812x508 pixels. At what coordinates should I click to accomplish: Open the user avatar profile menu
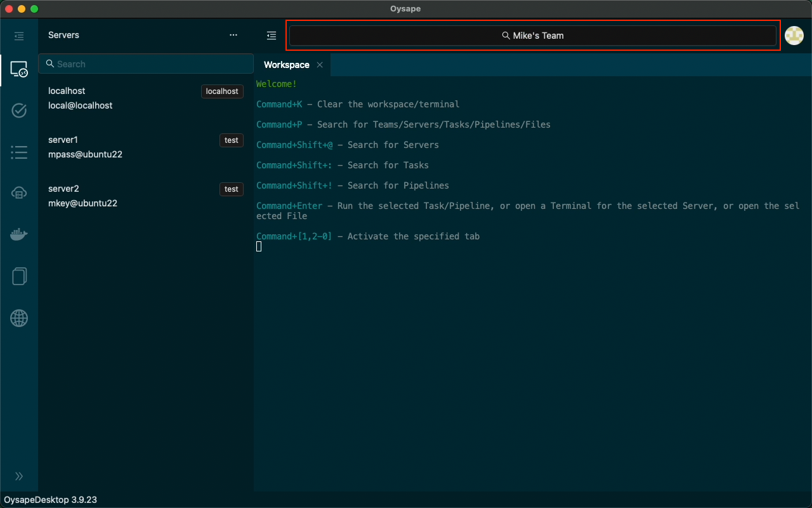(x=794, y=36)
